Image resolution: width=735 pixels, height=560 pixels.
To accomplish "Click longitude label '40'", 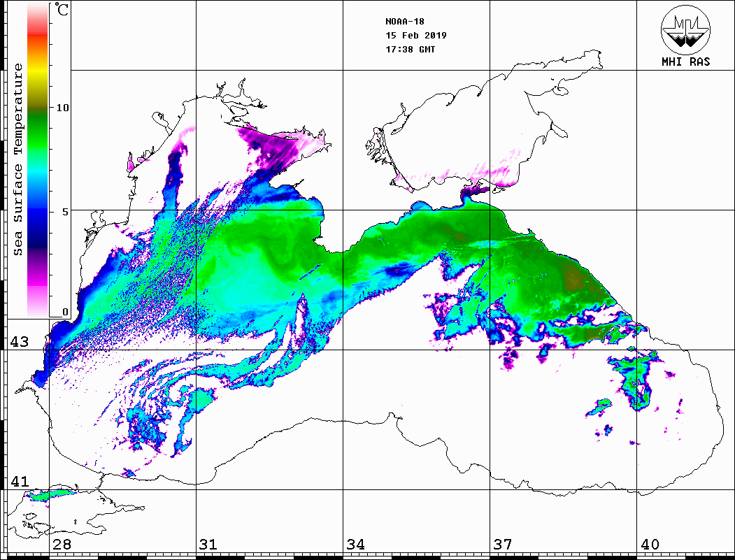I will [x=650, y=545].
